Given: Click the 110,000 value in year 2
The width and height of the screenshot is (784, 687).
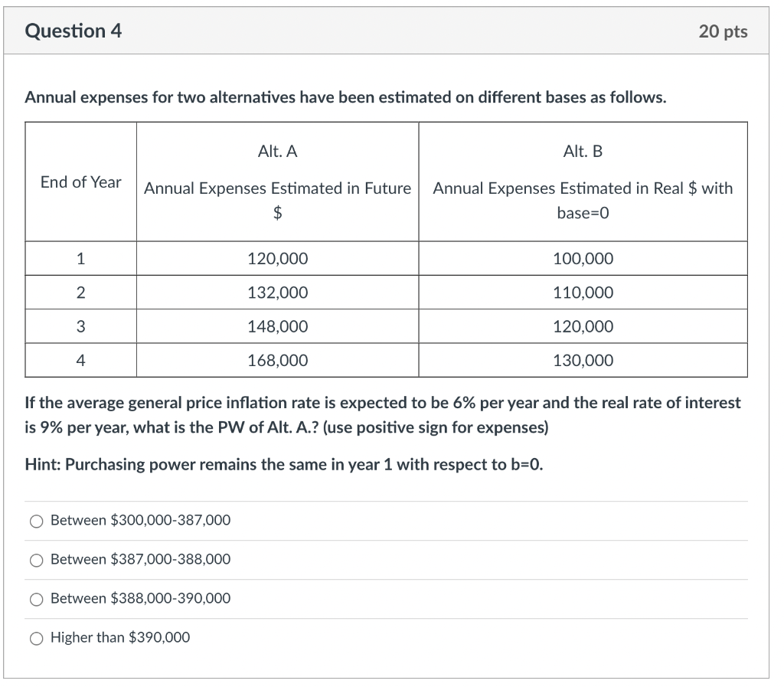Looking at the screenshot, I should [x=583, y=292].
